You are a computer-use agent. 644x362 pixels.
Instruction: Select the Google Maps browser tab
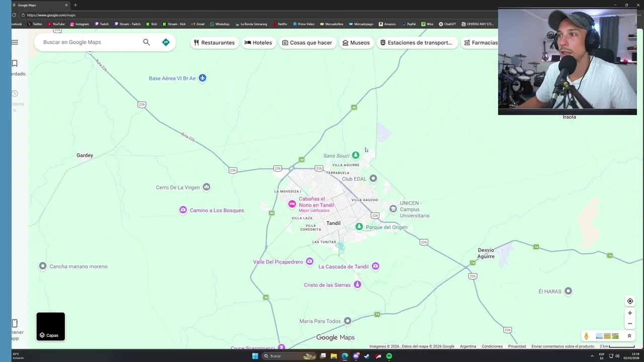40,5
